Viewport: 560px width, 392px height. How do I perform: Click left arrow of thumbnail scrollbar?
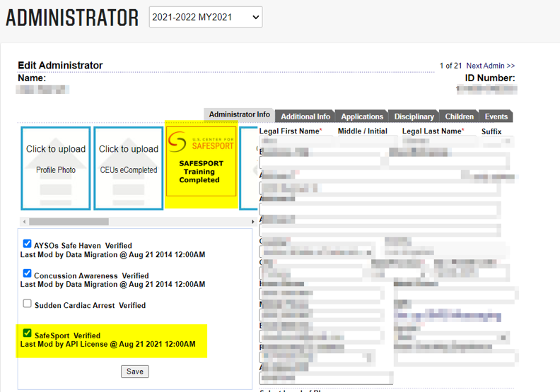[22, 222]
